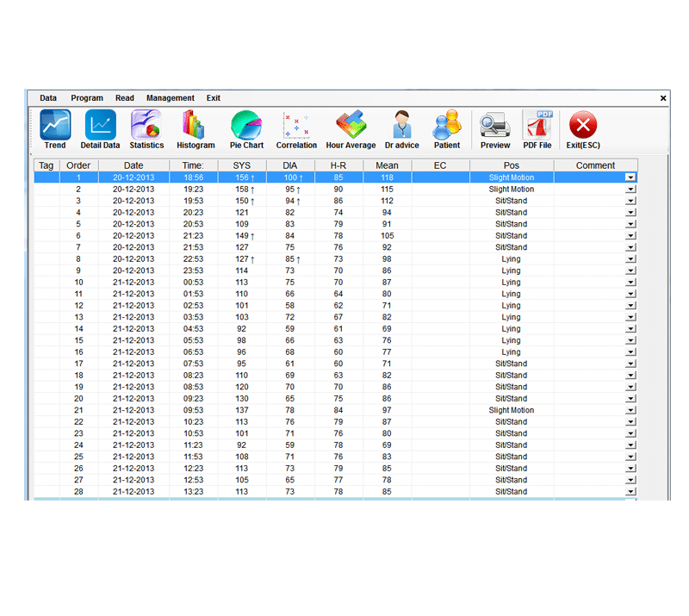Viewport: 689px width, 616px height.
Task: Click the DIA column header
Action: 290,165
